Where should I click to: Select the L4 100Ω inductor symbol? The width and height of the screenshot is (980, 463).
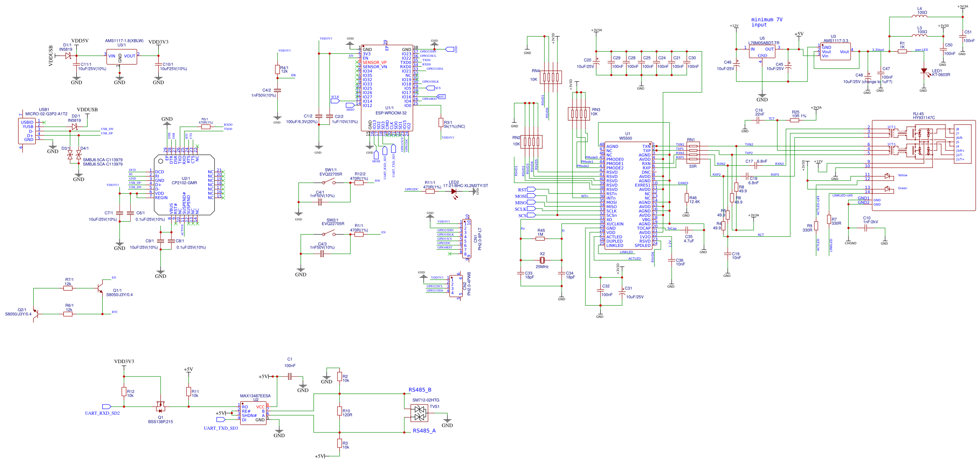(x=919, y=16)
